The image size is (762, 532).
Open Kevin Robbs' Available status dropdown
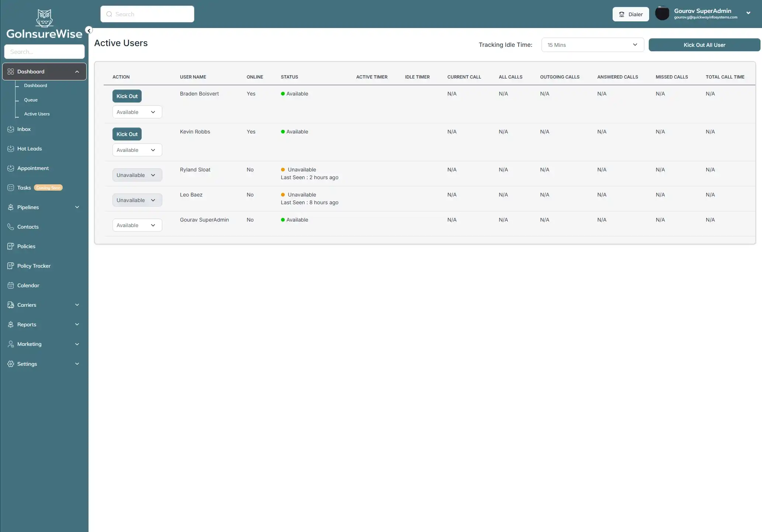(x=137, y=150)
